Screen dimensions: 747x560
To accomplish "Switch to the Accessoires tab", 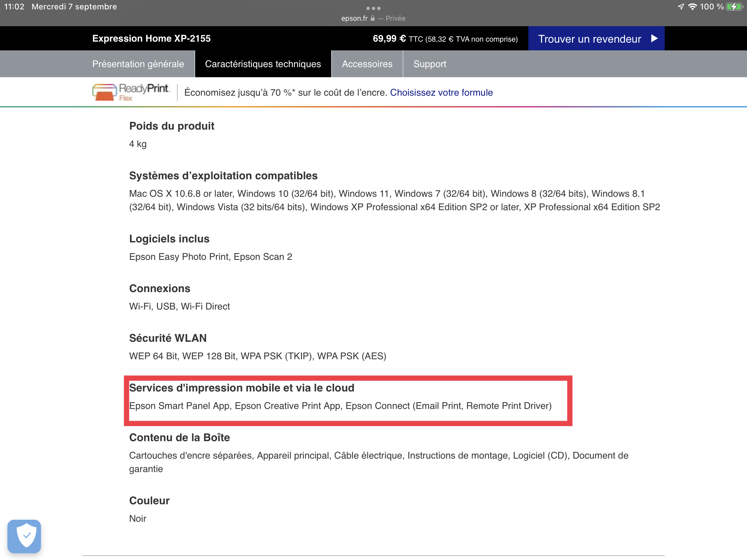I will [x=367, y=64].
